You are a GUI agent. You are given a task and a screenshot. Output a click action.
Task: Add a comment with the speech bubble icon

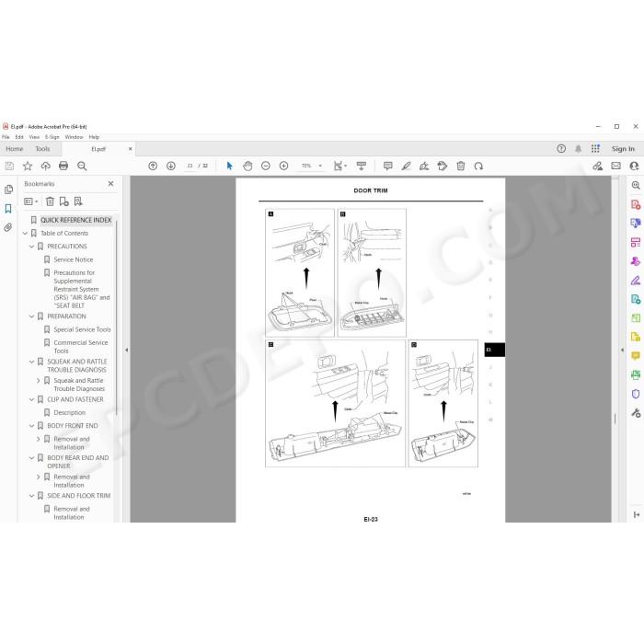(387, 166)
